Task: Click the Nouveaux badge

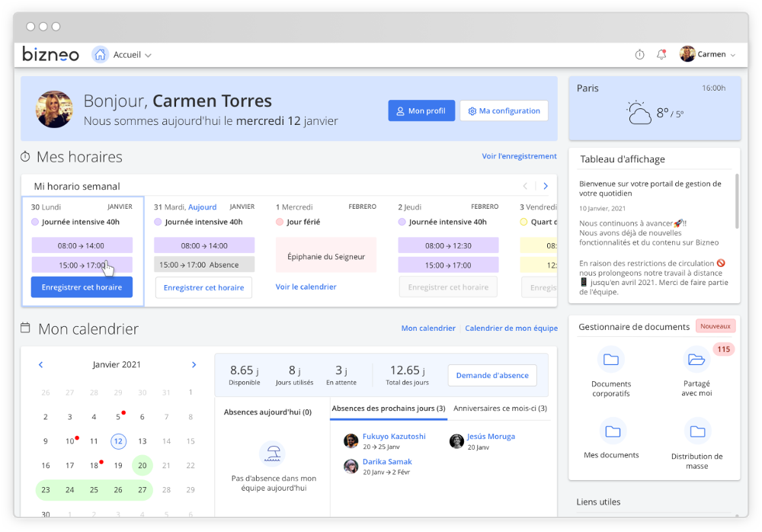Action: tap(716, 326)
